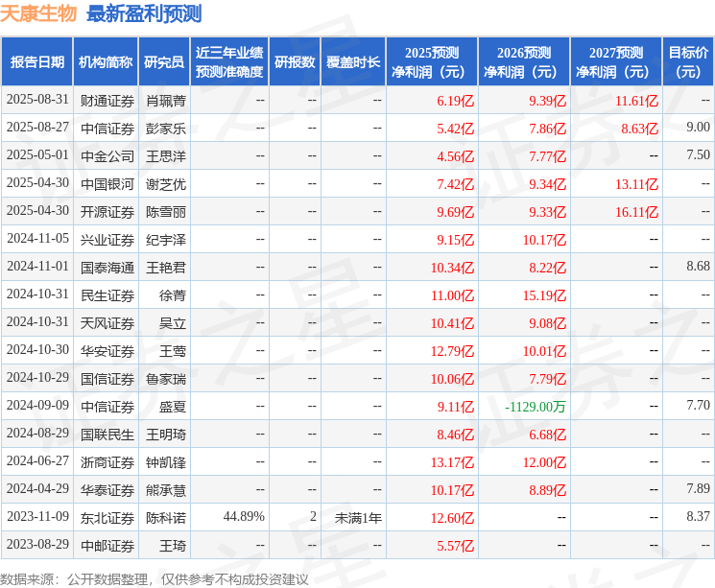This screenshot has width=715, height=588.
Task: Select the 近三年业绩预测准确度 column header
Action: tap(229, 62)
